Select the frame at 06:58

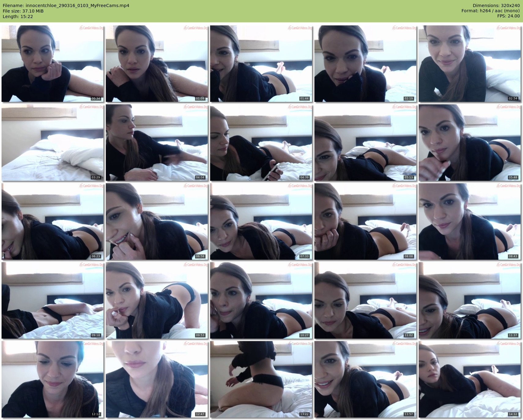(x=157, y=221)
